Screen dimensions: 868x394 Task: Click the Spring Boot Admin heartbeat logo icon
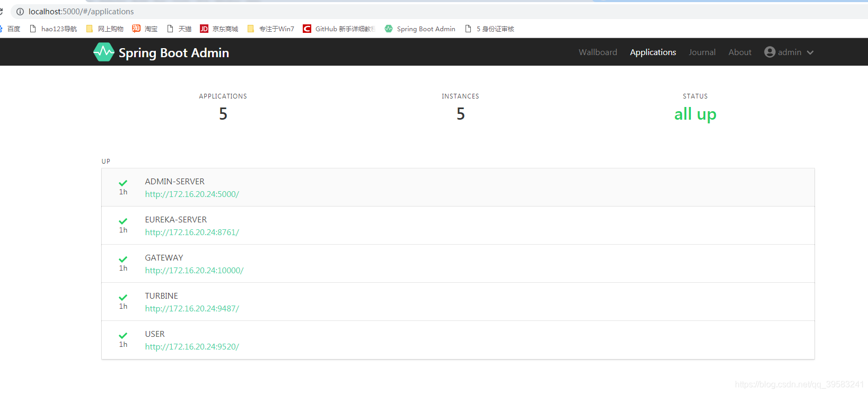104,52
